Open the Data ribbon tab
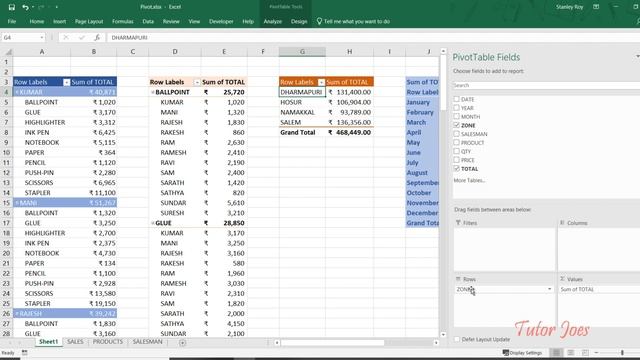This screenshot has height=360, width=640. click(148, 21)
